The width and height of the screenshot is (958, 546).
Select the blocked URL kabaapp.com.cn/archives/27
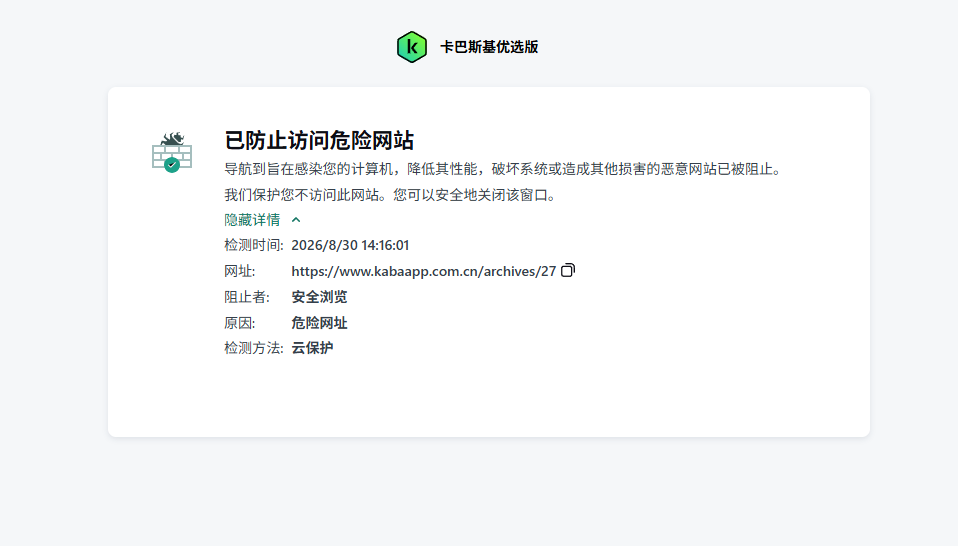click(x=423, y=271)
